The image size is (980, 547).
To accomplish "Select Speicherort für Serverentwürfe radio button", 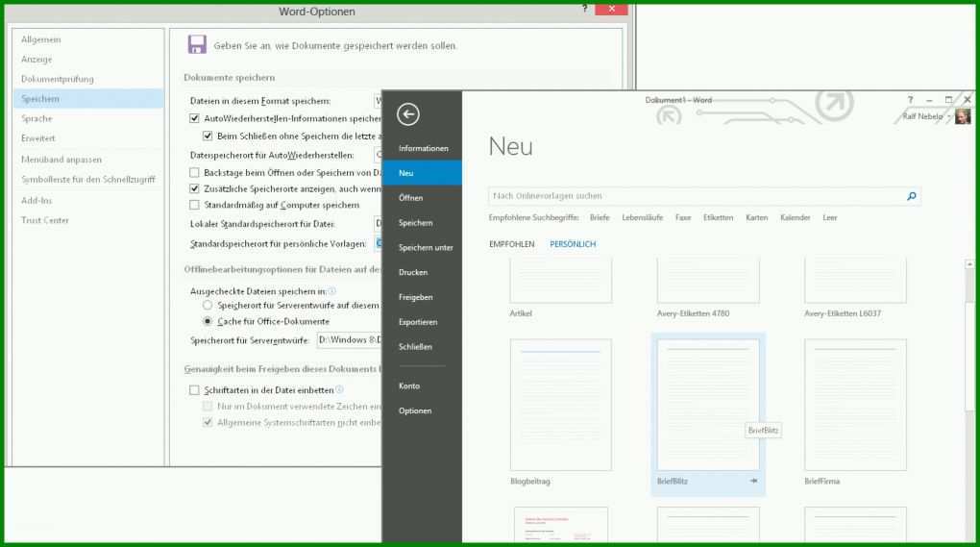I will [208, 305].
